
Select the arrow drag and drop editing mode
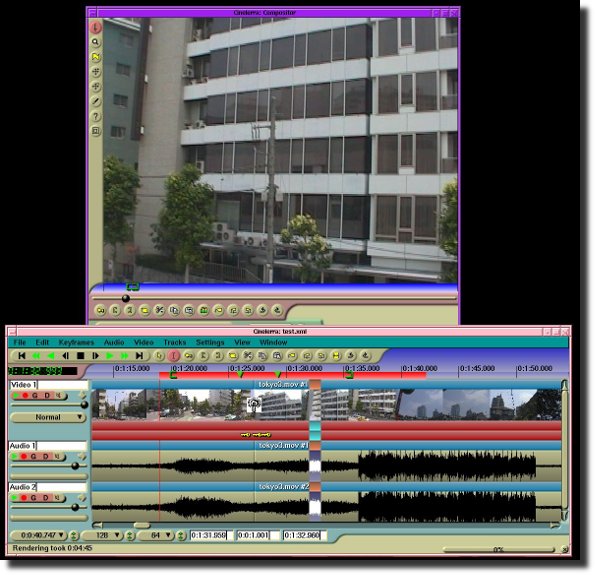pyautogui.click(x=159, y=356)
